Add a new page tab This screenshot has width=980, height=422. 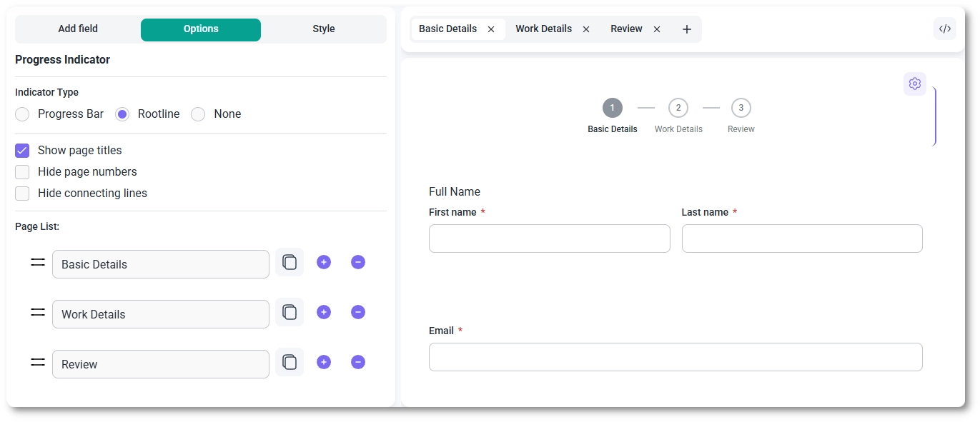pos(687,29)
